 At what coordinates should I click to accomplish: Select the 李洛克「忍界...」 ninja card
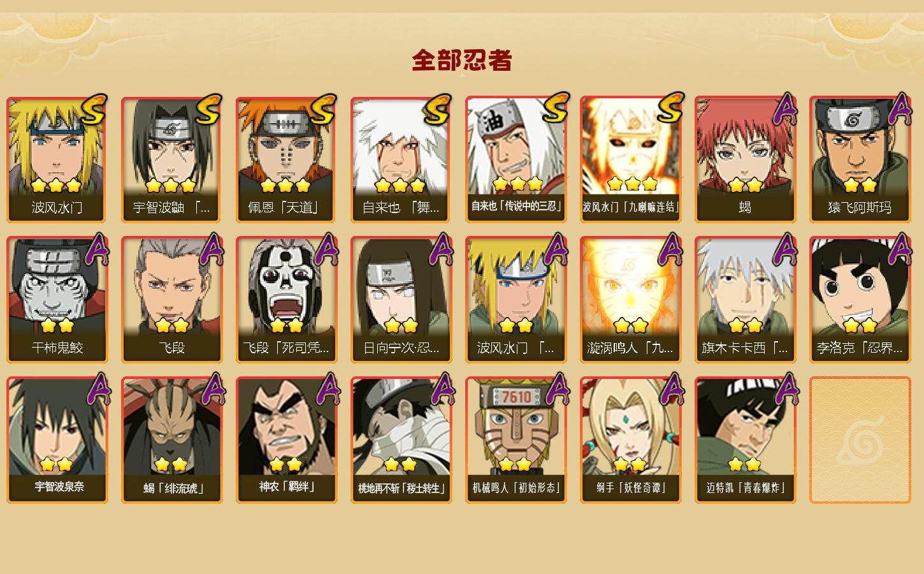click(x=860, y=300)
